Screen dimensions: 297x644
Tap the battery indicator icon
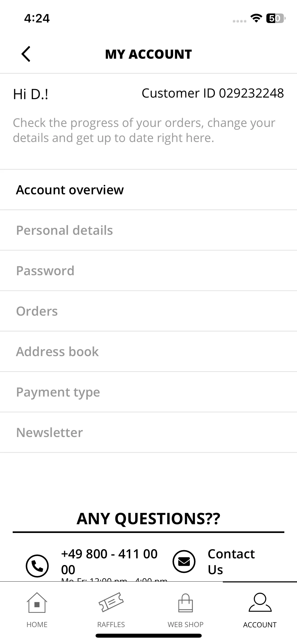[x=276, y=18]
